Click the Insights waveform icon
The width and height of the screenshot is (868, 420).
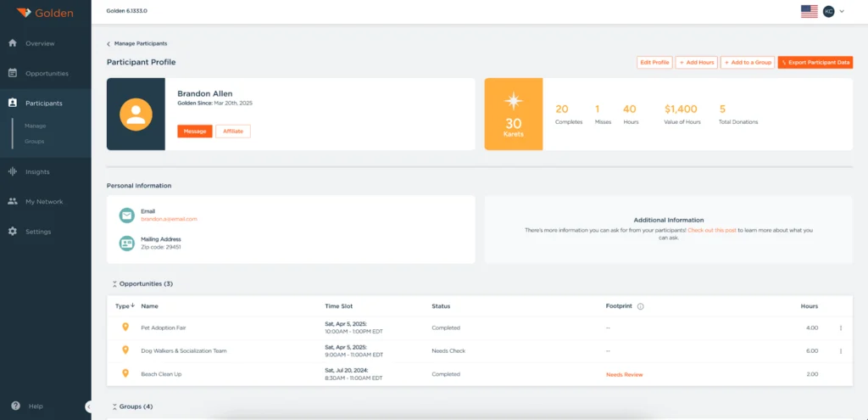coord(13,171)
